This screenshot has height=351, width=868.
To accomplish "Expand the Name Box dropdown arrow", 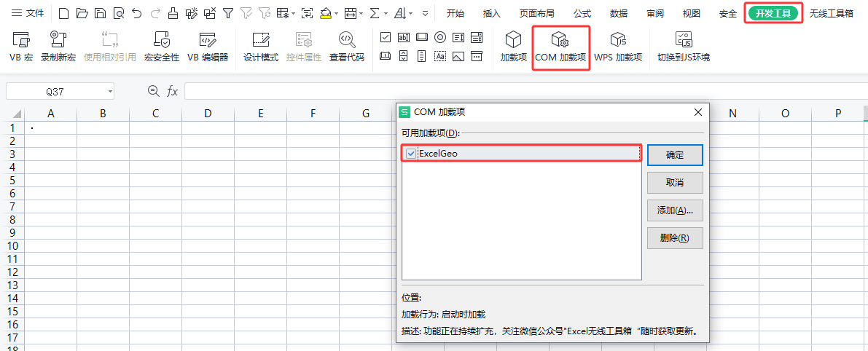I will click(x=110, y=91).
